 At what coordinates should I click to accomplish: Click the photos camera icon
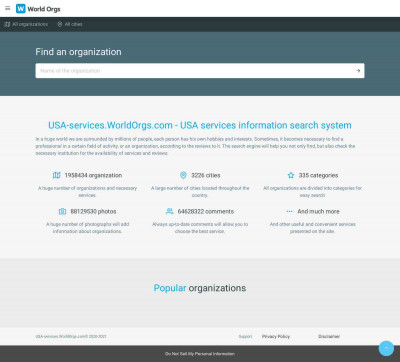pyautogui.click(x=62, y=211)
